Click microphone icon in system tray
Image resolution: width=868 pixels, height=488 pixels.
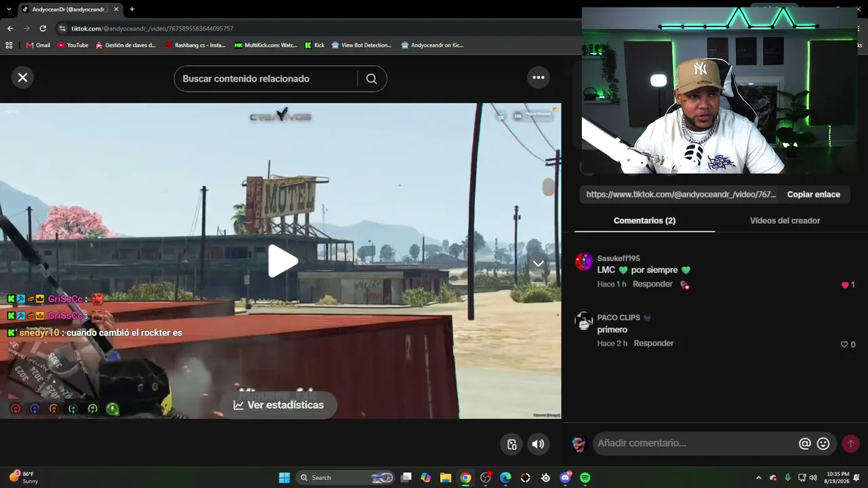point(787,478)
